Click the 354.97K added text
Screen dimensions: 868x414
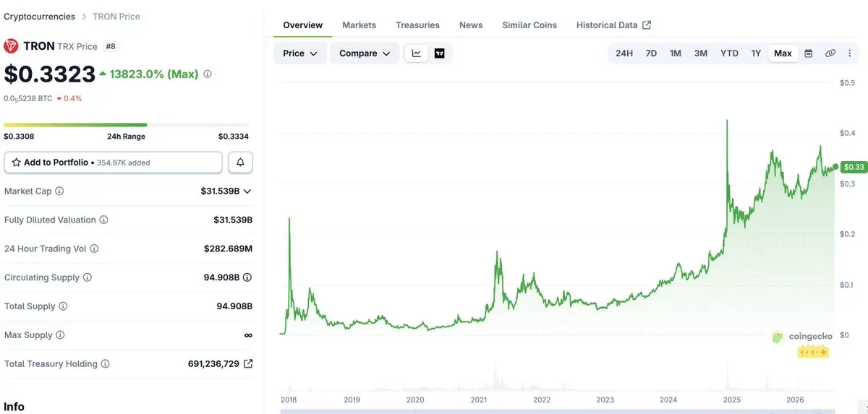[124, 163]
